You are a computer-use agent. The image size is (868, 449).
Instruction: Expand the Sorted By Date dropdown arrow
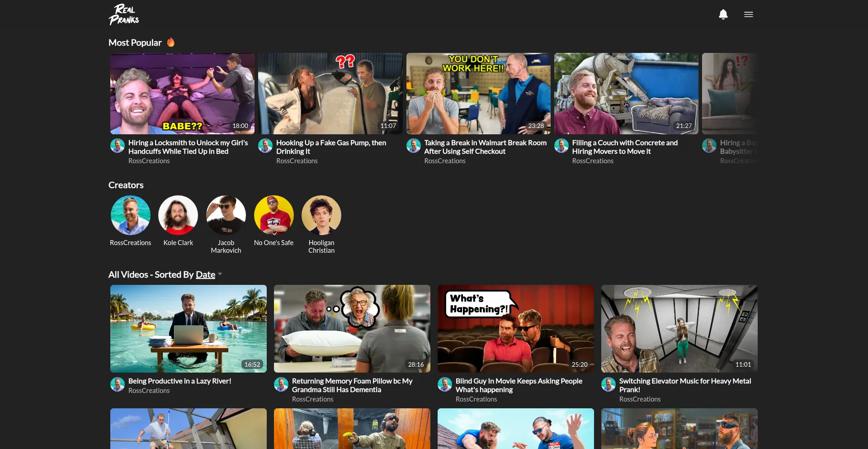tap(220, 274)
